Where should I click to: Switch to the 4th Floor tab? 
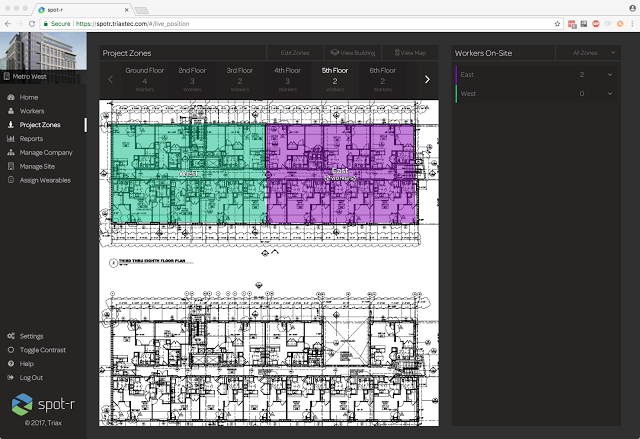click(287, 79)
